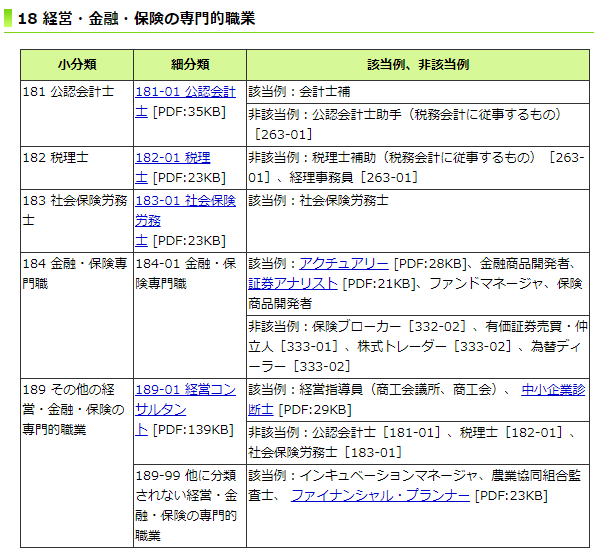Select the cell 189-99 他に分類されない経営

[x=190, y=506]
